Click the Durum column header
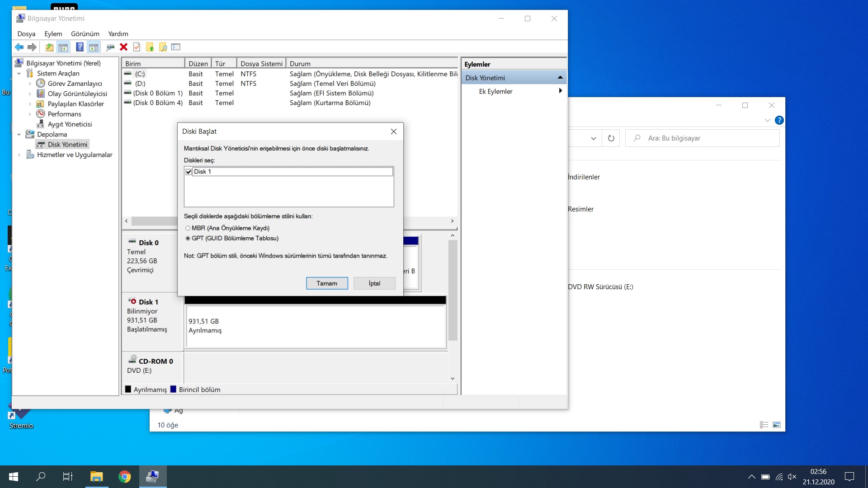The height and width of the screenshot is (488, 868). [373, 64]
